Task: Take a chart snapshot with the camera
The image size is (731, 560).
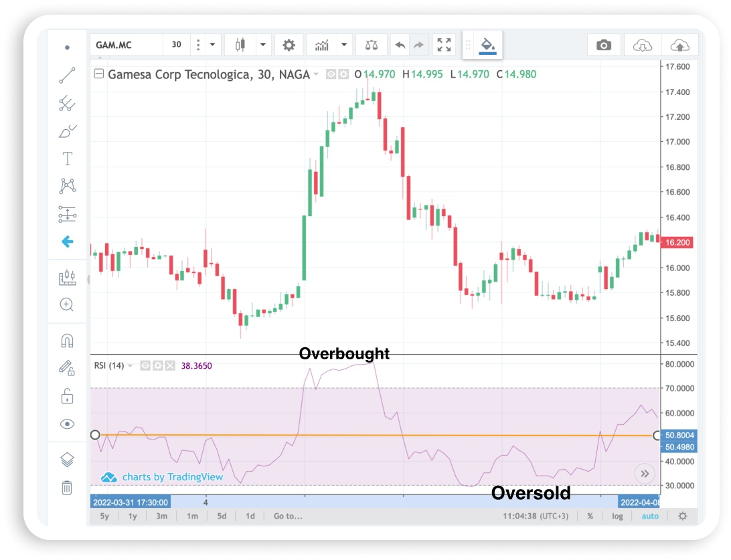Action: pos(604,44)
